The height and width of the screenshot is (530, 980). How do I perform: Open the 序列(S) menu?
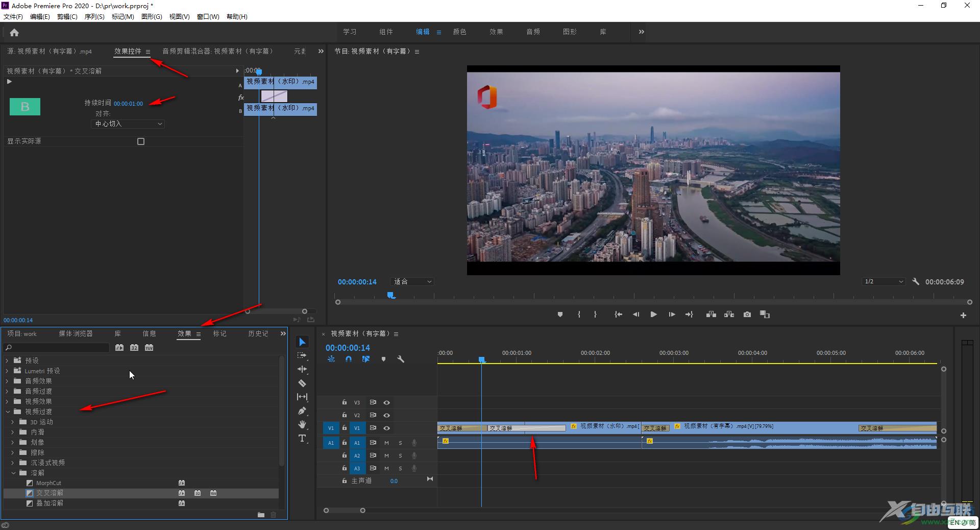click(94, 16)
